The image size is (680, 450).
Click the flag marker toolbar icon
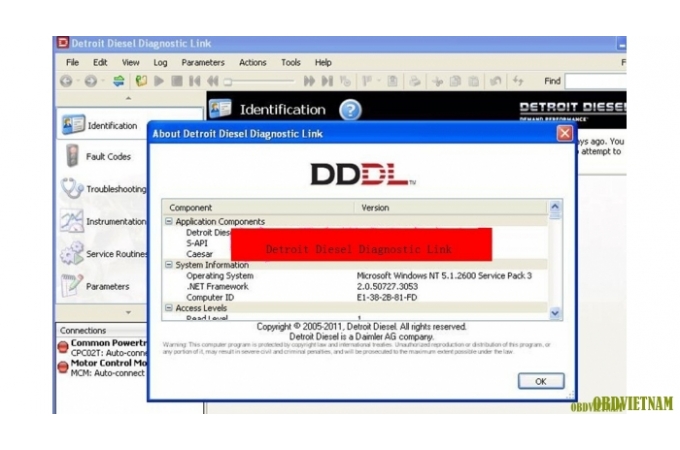(x=367, y=81)
